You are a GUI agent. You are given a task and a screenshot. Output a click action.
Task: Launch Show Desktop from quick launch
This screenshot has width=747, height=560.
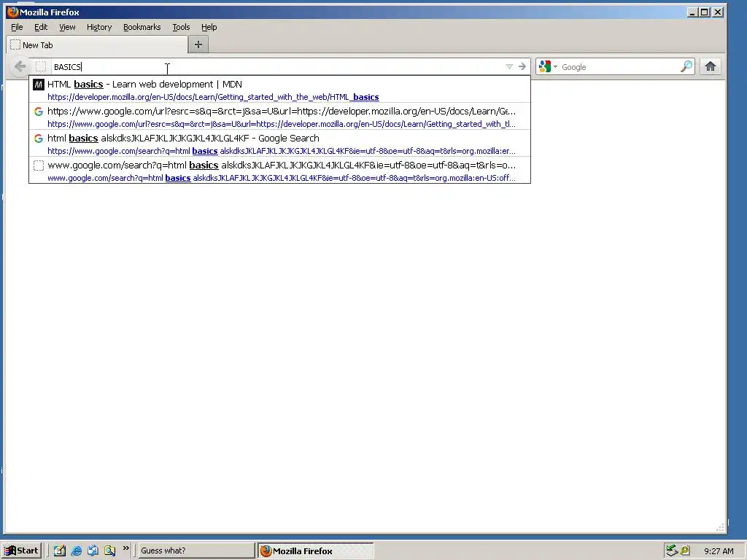60,551
